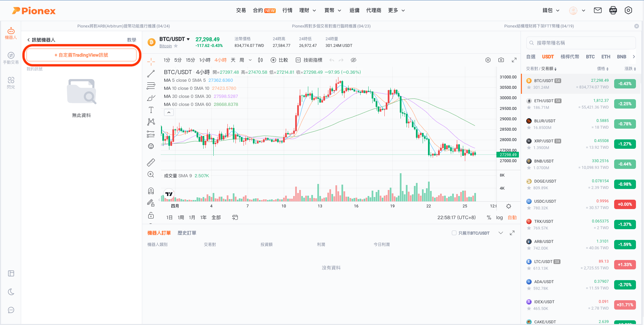Click the redo arrow in chart toolbar
644x325 pixels.
point(341,60)
